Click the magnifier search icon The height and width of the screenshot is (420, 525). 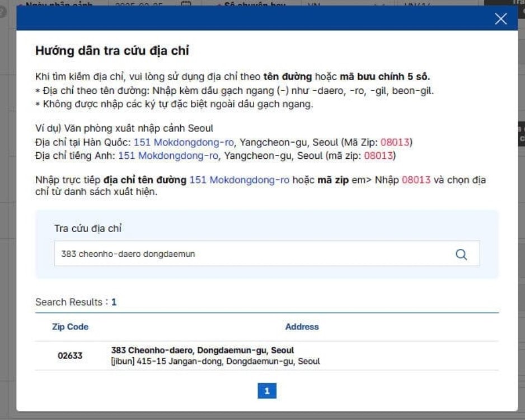click(x=461, y=254)
